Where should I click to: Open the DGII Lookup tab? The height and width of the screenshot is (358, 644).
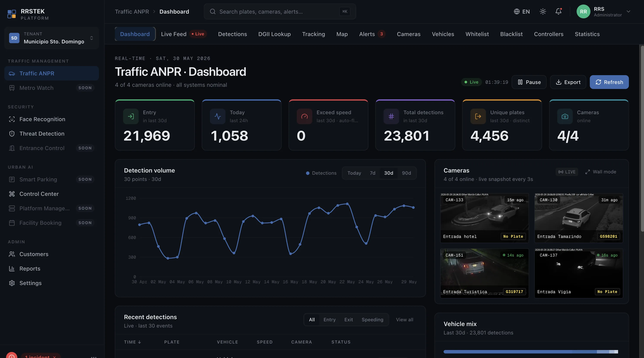tap(274, 34)
